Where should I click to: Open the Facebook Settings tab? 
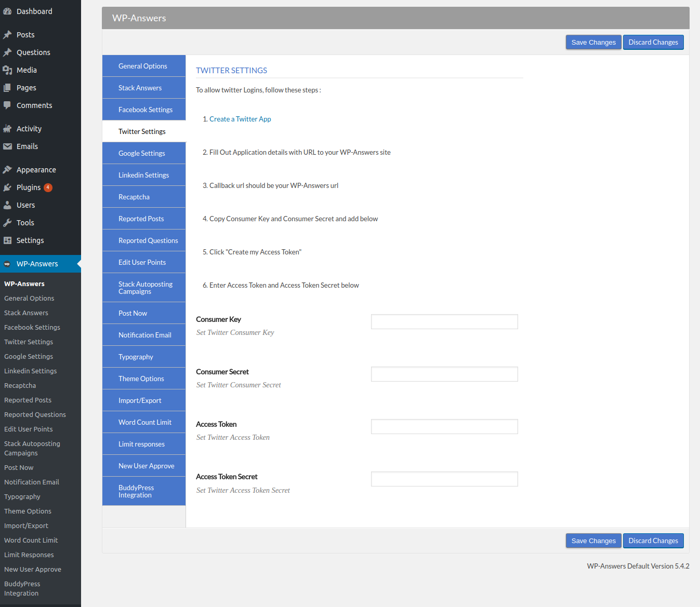[144, 110]
